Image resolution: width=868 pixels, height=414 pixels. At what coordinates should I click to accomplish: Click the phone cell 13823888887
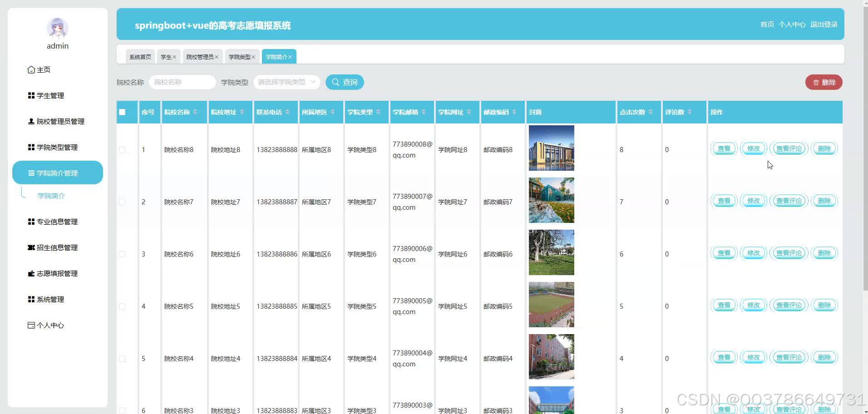pos(277,202)
